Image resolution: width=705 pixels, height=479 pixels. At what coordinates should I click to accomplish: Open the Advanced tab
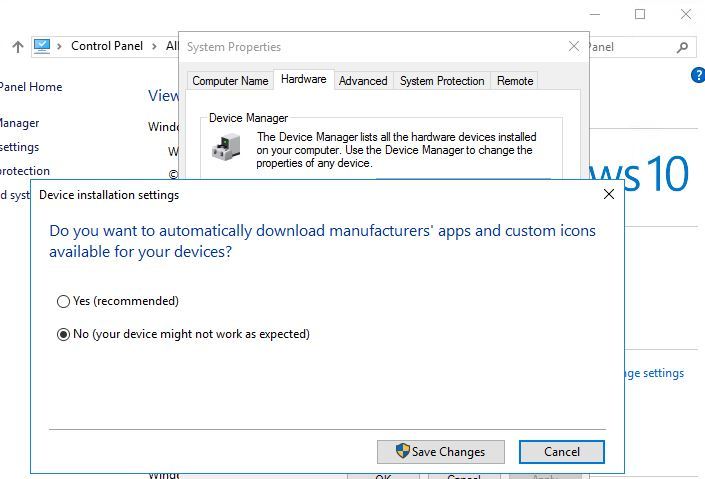pyautogui.click(x=362, y=81)
